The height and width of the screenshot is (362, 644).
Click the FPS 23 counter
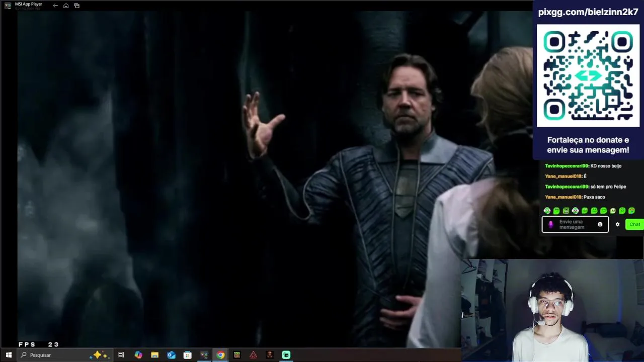tap(39, 344)
